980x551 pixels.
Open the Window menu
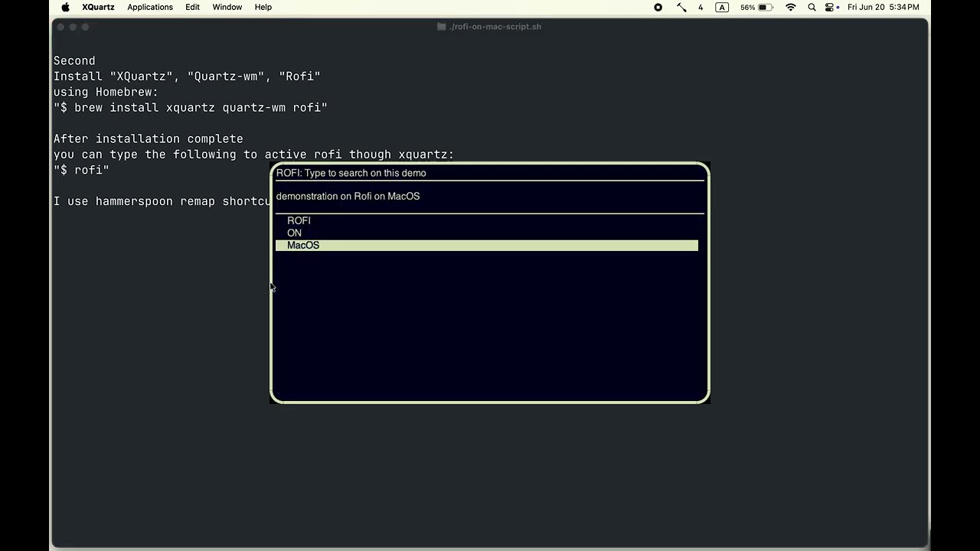[227, 7]
